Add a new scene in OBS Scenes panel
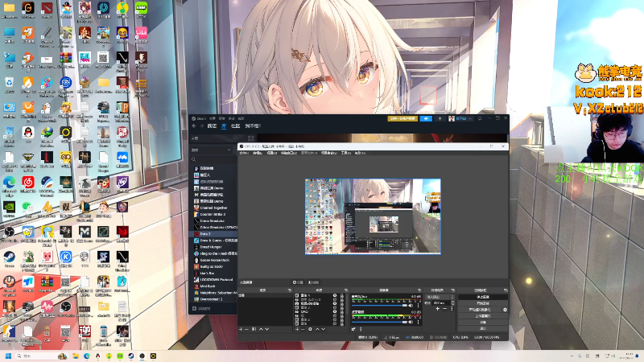Viewport: 644px width, 362px height. [241, 329]
